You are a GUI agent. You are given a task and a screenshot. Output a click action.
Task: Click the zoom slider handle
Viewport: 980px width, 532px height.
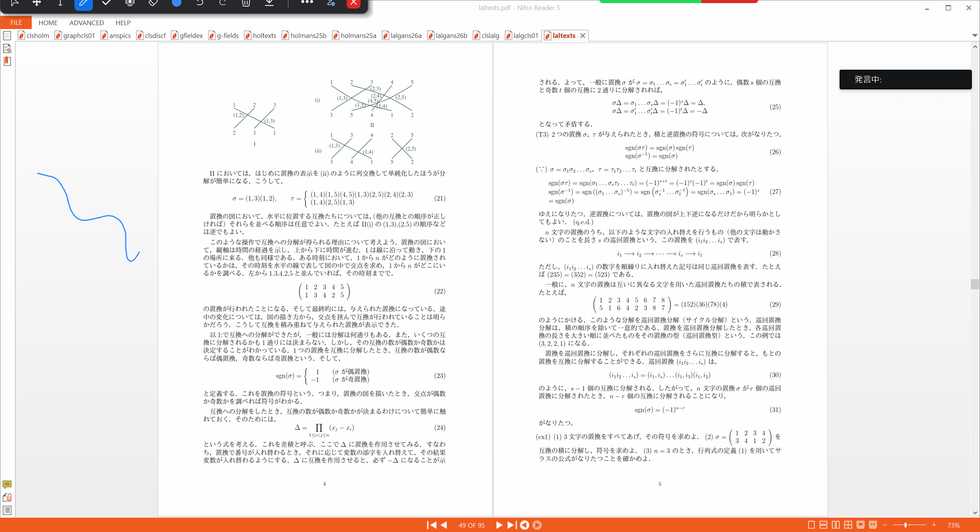[x=905, y=525]
